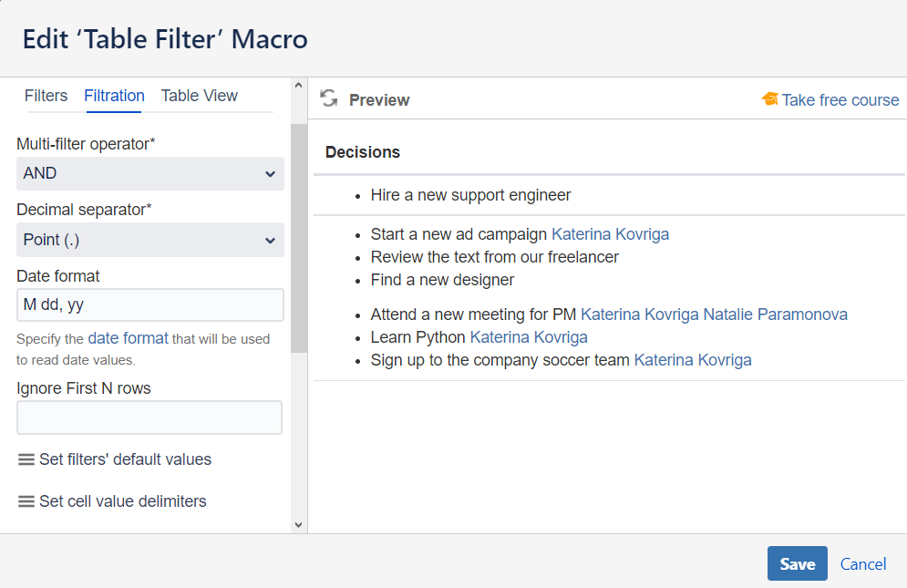
Task: Click hamburger icon beside Set filters' default values
Action: [x=26, y=459]
